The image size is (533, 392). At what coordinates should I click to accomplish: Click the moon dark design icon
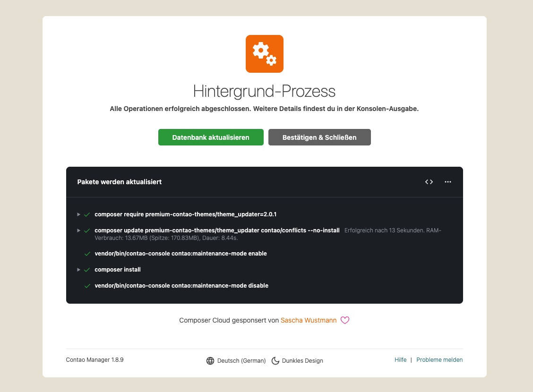pos(275,361)
